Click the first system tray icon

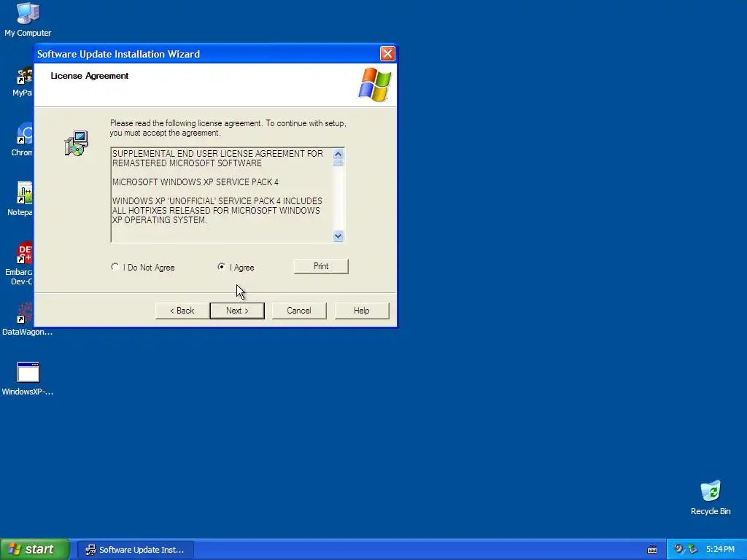[678, 549]
